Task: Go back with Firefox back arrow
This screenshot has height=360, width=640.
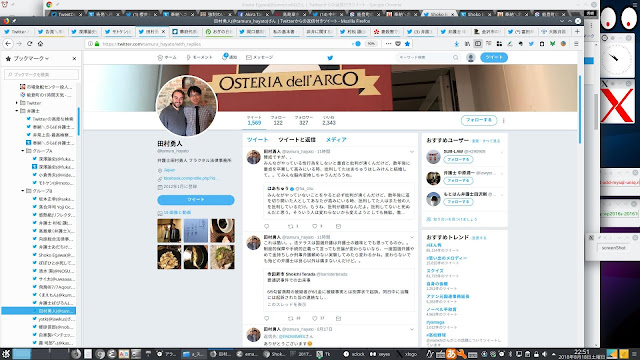Action: 8,43
